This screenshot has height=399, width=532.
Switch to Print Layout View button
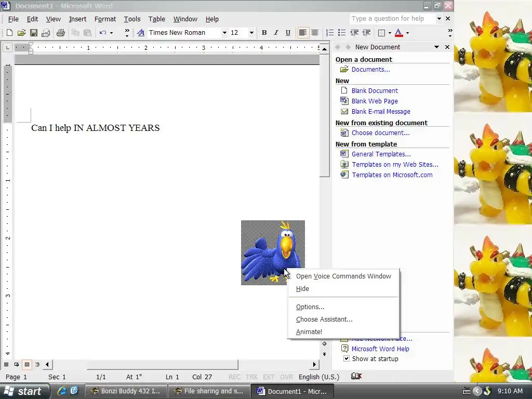tap(27, 364)
